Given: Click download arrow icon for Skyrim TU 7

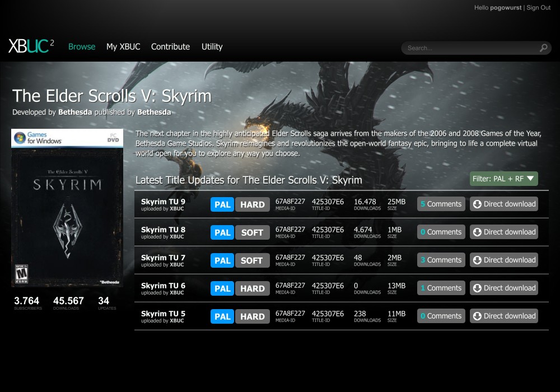Looking at the screenshot, I should [477, 260].
